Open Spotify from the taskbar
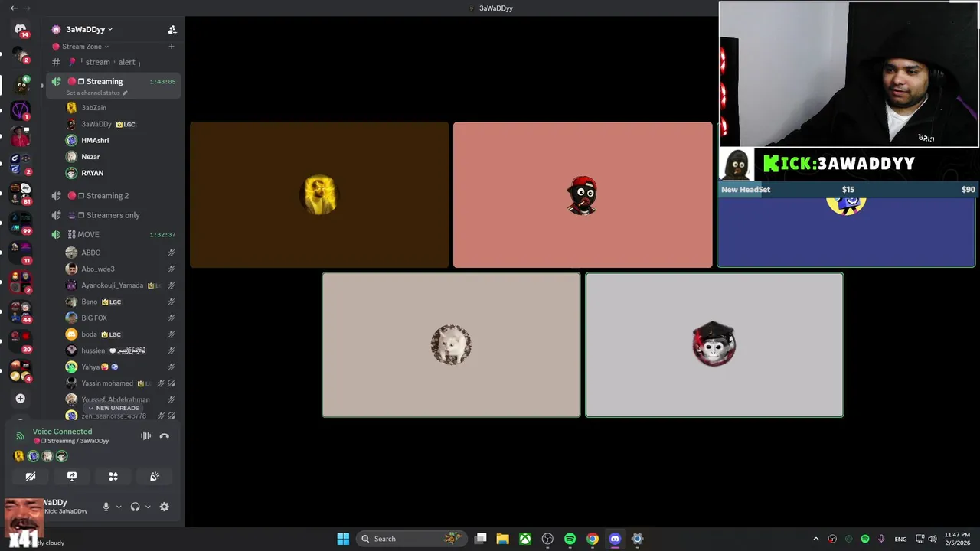The image size is (980, 551). pyautogui.click(x=570, y=539)
